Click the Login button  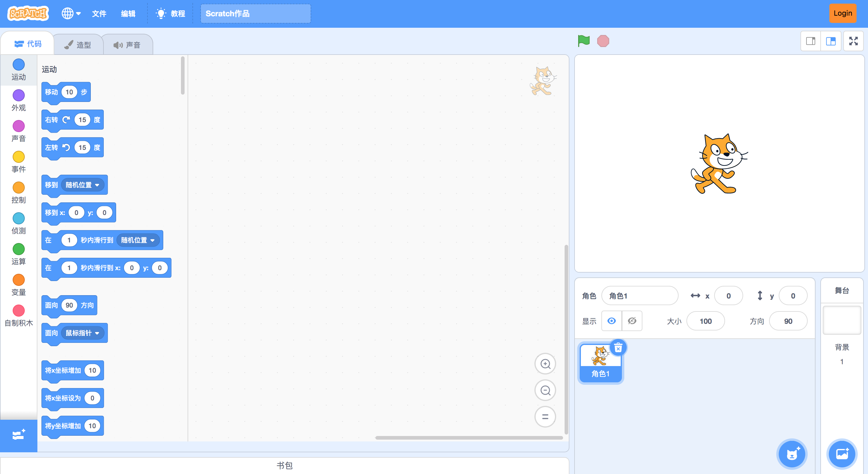coord(842,13)
